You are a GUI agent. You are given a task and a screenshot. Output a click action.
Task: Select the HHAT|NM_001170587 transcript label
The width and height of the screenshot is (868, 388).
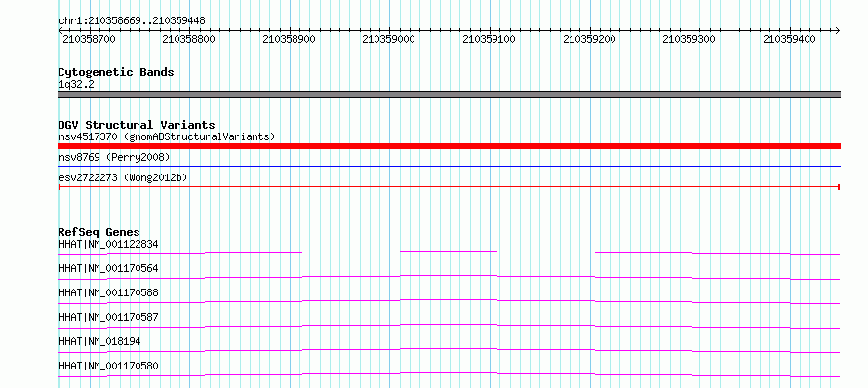click(x=108, y=317)
